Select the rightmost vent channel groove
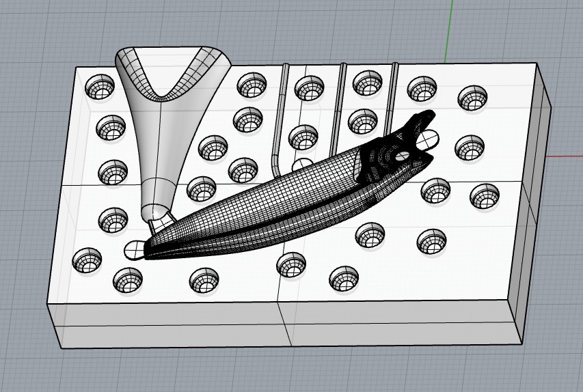The image size is (583, 392). point(391,98)
